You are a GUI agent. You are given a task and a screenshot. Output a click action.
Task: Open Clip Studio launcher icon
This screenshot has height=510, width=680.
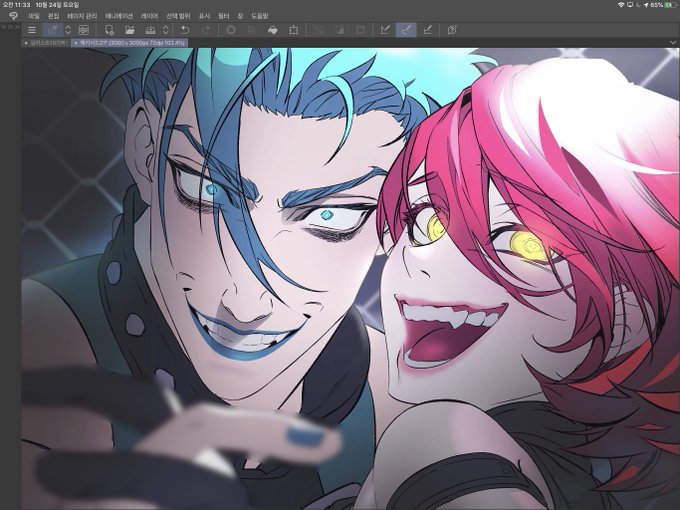[83, 30]
